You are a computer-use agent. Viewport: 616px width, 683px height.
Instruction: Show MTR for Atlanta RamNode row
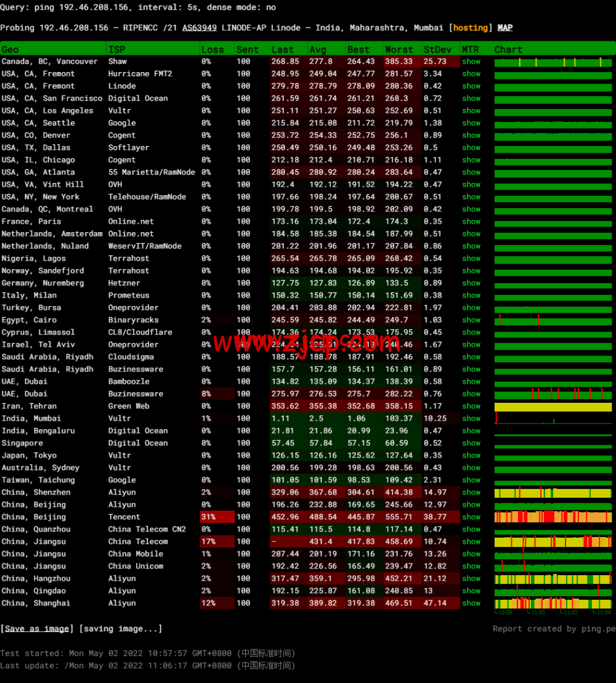[x=471, y=172]
